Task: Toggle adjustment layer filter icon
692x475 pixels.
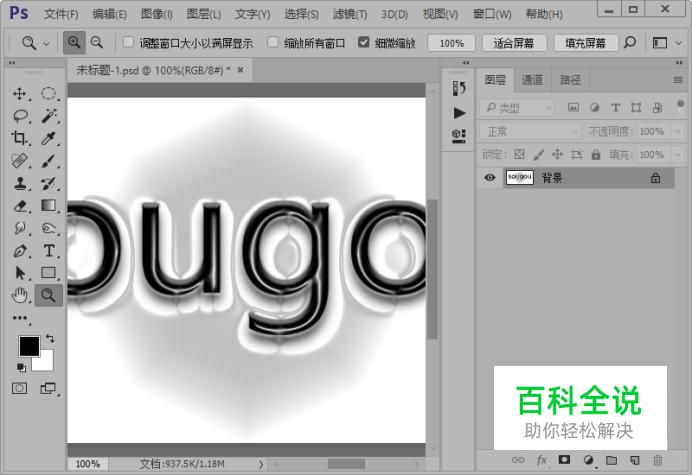Action: pos(594,107)
